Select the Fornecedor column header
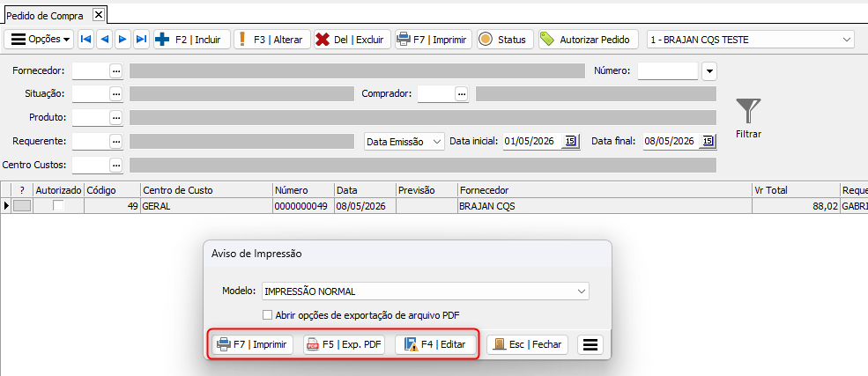The width and height of the screenshot is (868, 376). click(605, 190)
